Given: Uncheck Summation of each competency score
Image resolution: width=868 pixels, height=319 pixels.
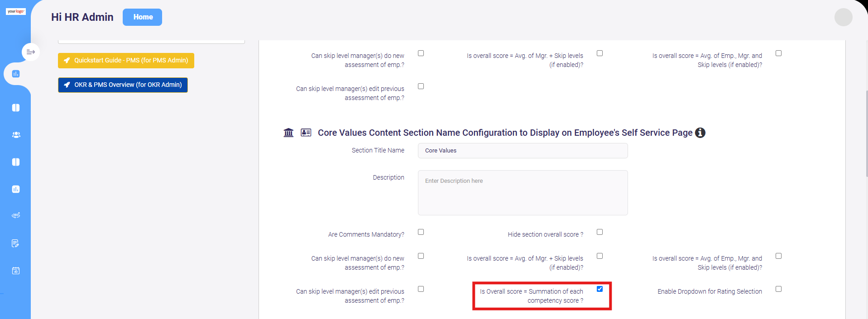Looking at the screenshot, I should 599,289.
